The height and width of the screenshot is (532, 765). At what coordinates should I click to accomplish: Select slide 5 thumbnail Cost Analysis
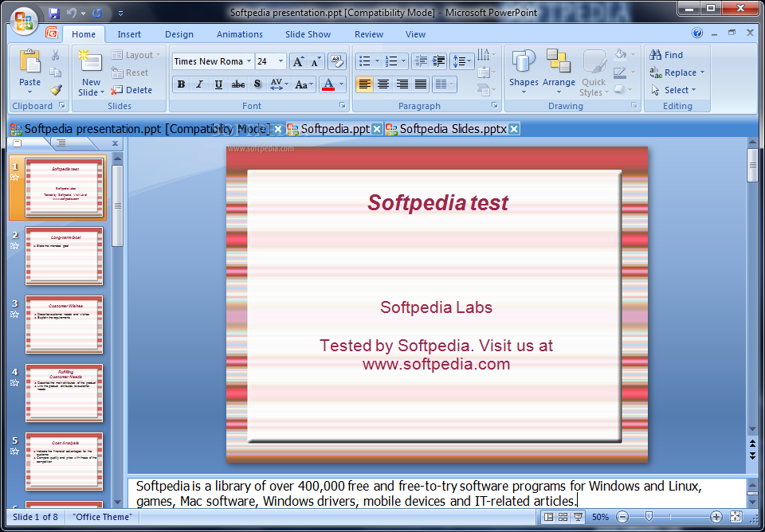(65, 461)
